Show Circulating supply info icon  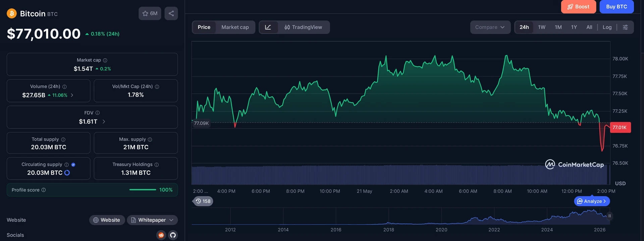pyautogui.click(x=66, y=164)
